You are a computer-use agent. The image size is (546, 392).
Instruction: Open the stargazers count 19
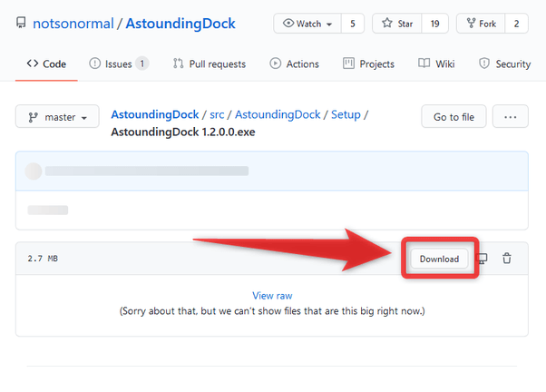pos(434,24)
